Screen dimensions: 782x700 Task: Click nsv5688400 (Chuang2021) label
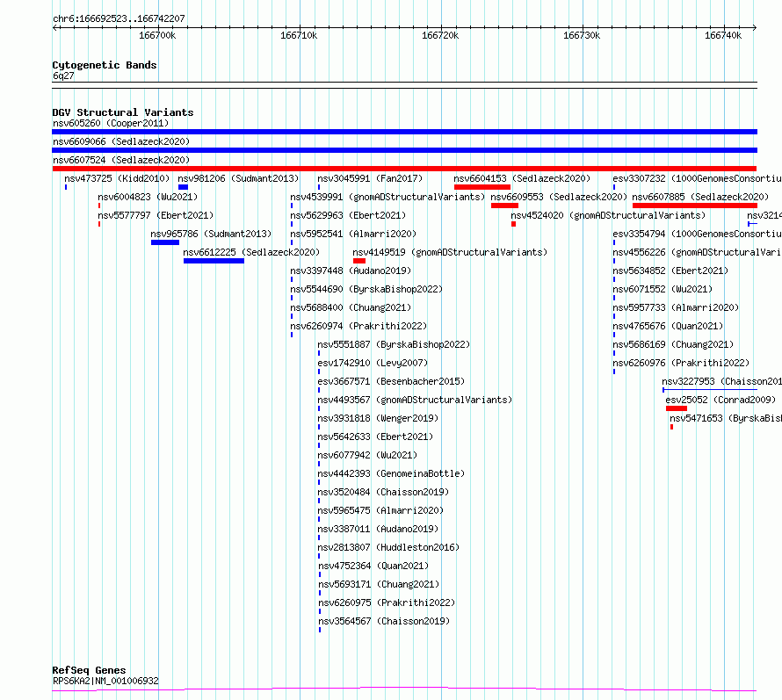(x=351, y=307)
